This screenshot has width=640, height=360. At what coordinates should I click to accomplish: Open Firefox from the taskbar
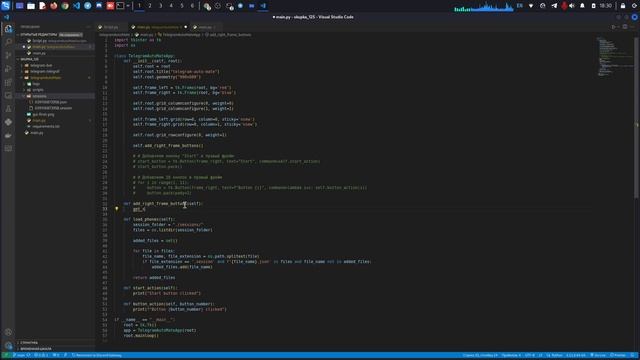point(53,6)
